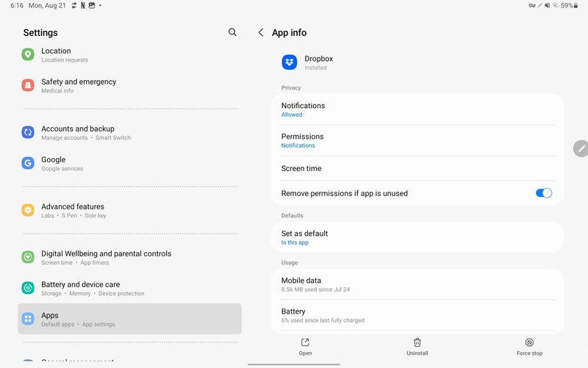
Task: Open Screen time for Dropbox
Action: (417, 168)
